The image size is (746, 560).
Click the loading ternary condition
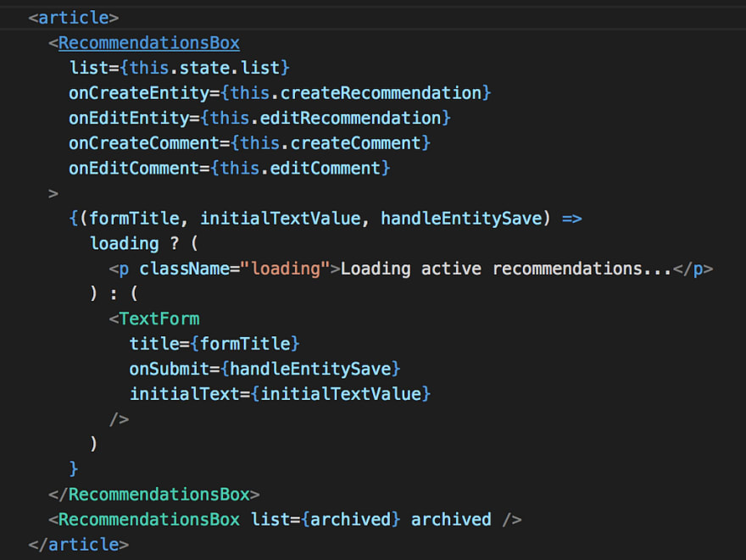pos(124,243)
